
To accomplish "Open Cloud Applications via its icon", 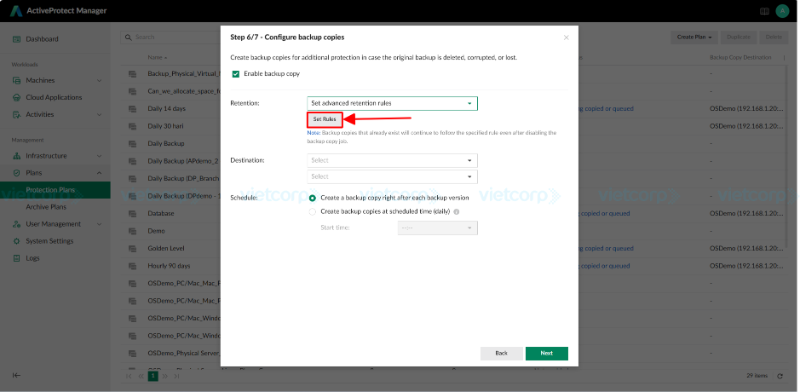I will click(16, 97).
